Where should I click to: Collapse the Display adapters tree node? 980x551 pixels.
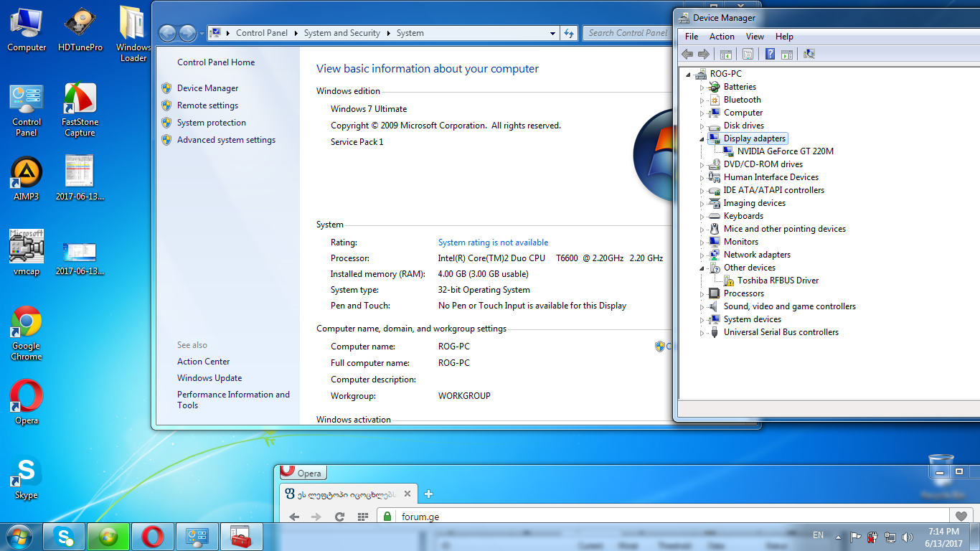point(702,138)
